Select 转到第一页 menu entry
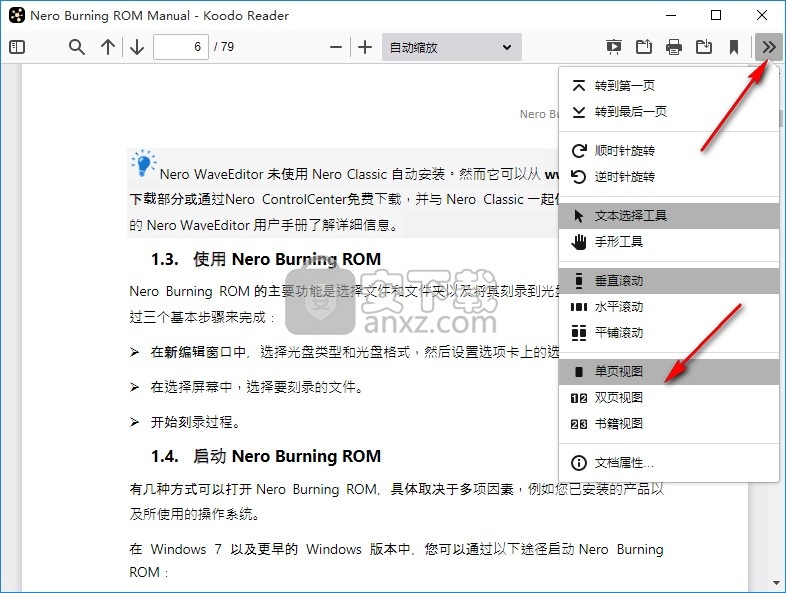Screen dimensions: 786x593 pos(669,86)
